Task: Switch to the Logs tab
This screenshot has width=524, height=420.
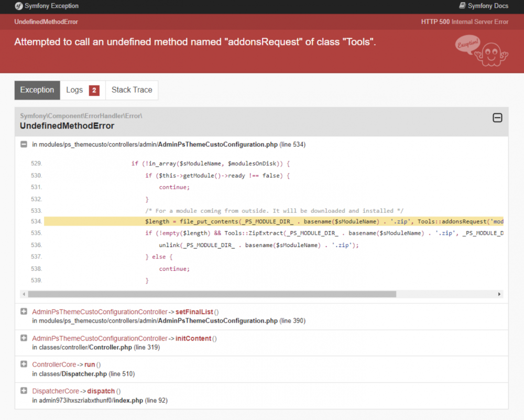Action: pos(75,90)
